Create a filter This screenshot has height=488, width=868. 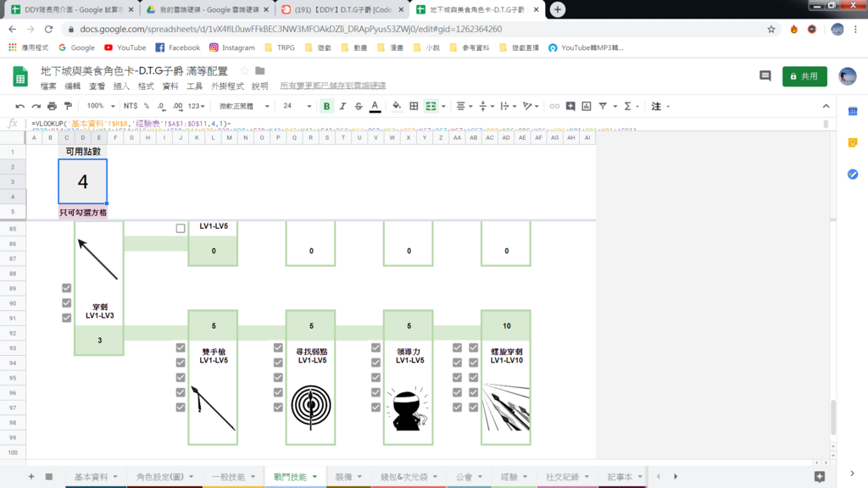pyautogui.click(x=603, y=106)
